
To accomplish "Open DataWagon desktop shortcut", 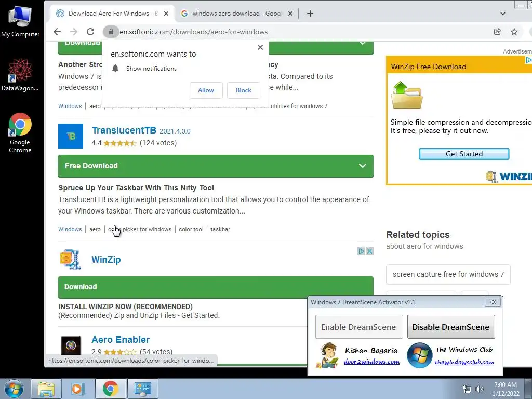I will [20, 75].
